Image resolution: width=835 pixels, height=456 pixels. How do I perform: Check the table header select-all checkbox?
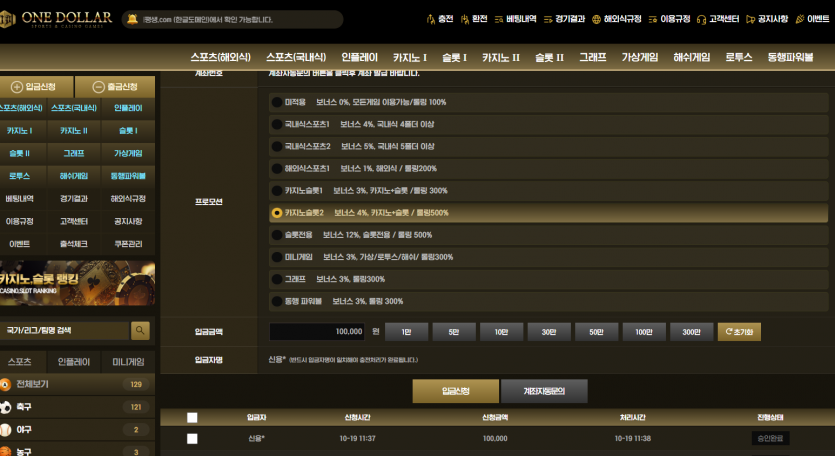pos(192,418)
